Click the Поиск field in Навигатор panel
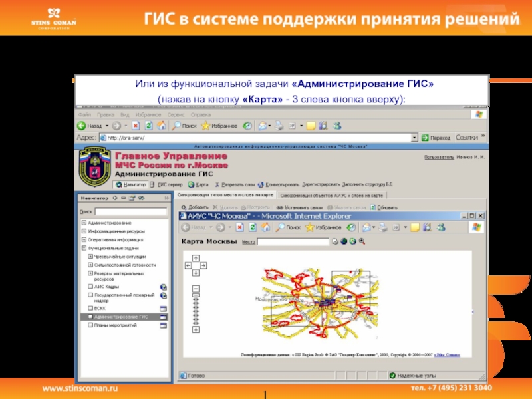This screenshot has height=399, width=532. tap(131, 211)
